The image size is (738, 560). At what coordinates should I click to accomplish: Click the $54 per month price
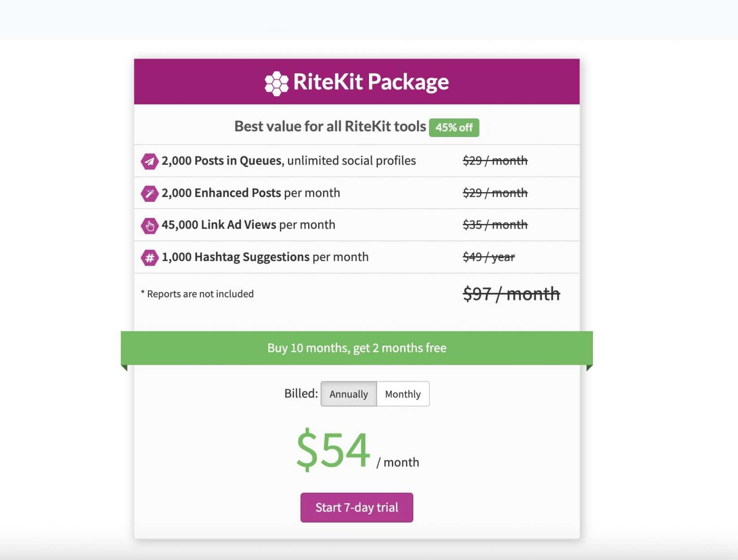334,449
